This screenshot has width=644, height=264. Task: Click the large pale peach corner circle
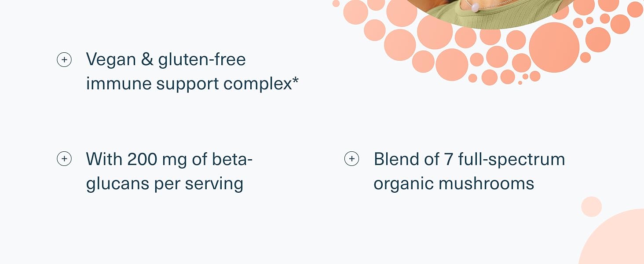(616, 240)
